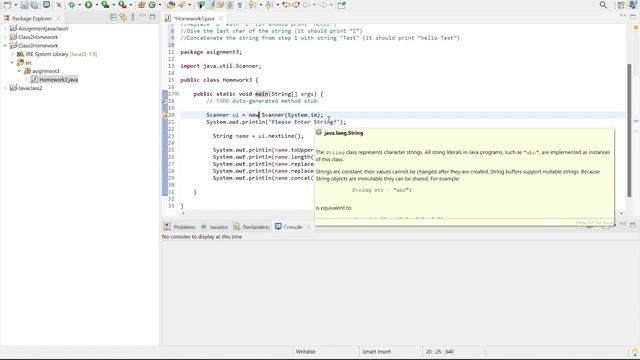Screen dimensions: 640x360
Task: Maximize the editor area
Action: (633, 16)
